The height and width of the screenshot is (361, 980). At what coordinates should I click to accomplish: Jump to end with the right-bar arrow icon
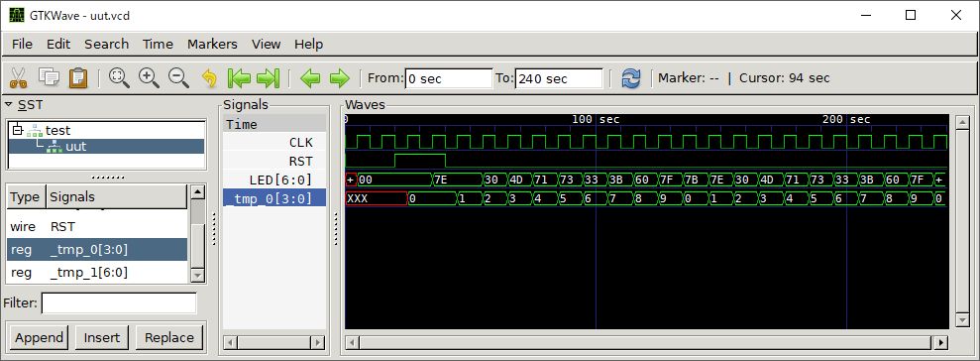pyautogui.click(x=269, y=78)
